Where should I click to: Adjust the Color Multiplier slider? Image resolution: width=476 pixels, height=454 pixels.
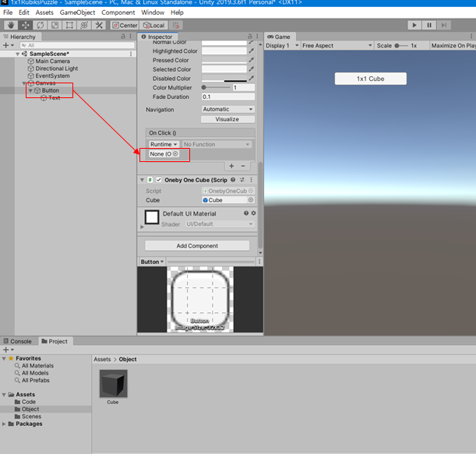[x=216, y=87]
